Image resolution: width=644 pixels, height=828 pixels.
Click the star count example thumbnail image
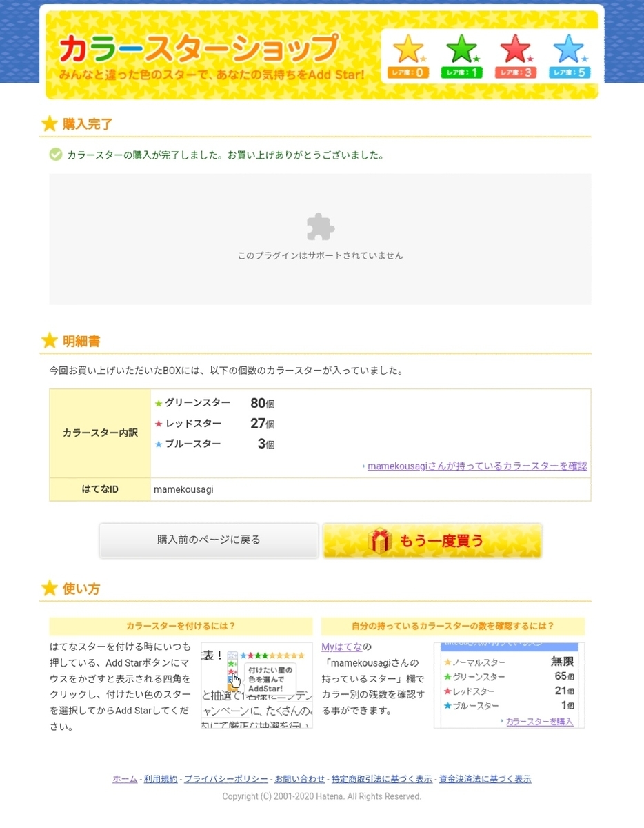[x=509, y=685]
